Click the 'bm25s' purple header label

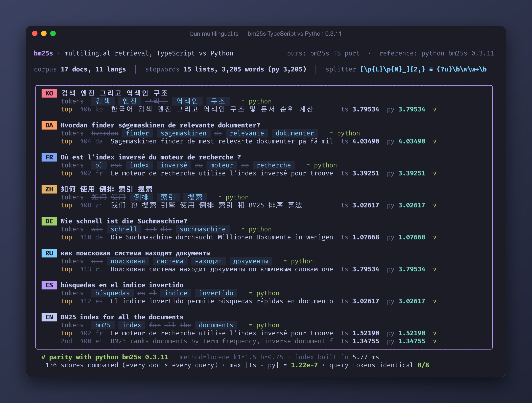[43, 53]
